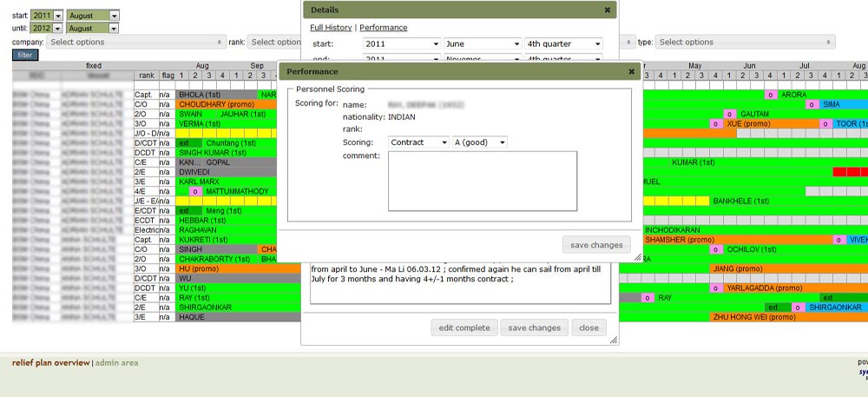
Task: Click the ext block before Chuntang (1st)
Action: [x=188, y=143]
